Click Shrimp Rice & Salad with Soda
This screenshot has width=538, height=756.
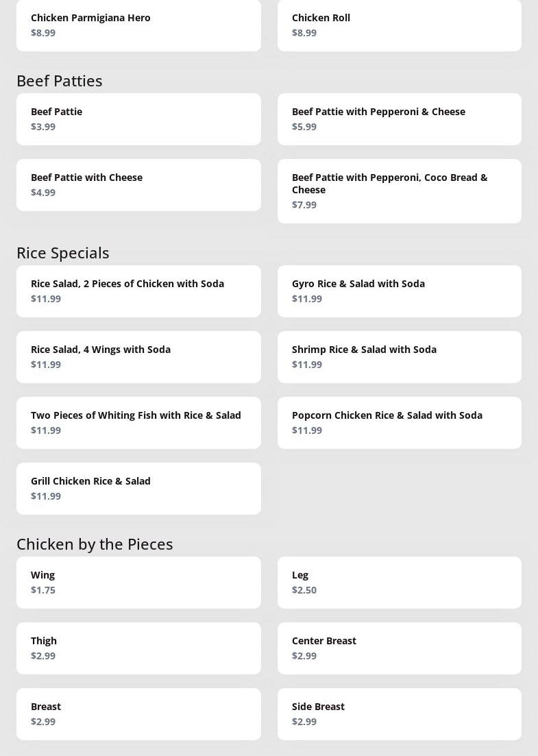399,356
